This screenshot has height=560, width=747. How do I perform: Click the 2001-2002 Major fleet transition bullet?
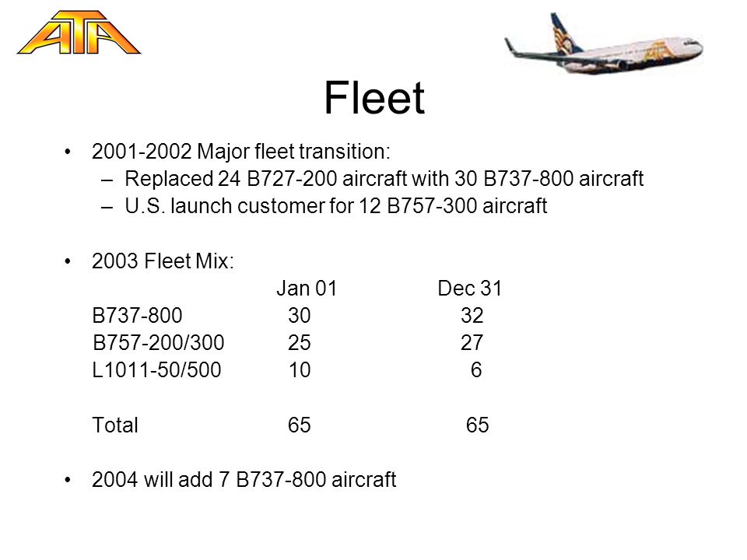(241, 152)
